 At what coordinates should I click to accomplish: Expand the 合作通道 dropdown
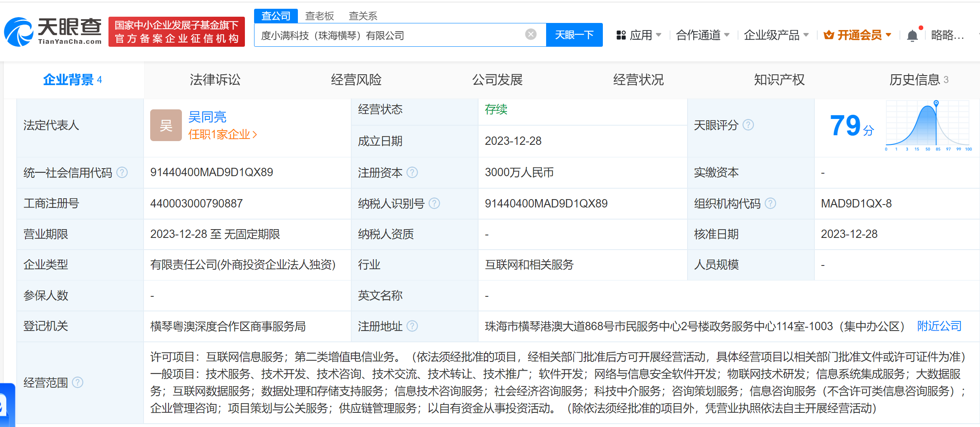pos(702,35)
